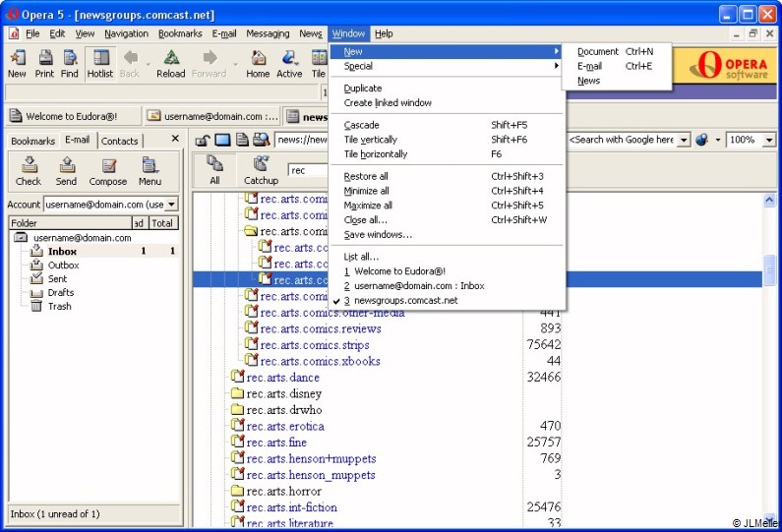The height and width of the screenshot is (532, 782).
Task: Open rec.arts.disney folder
Action: click(x=283, y=394)
